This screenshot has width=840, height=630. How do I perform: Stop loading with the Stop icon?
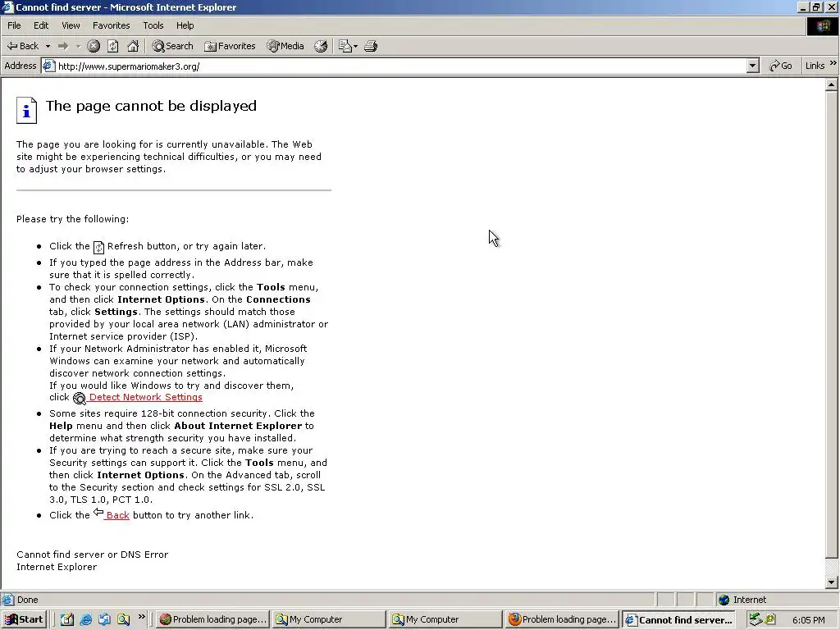click(x=94, y=46)
